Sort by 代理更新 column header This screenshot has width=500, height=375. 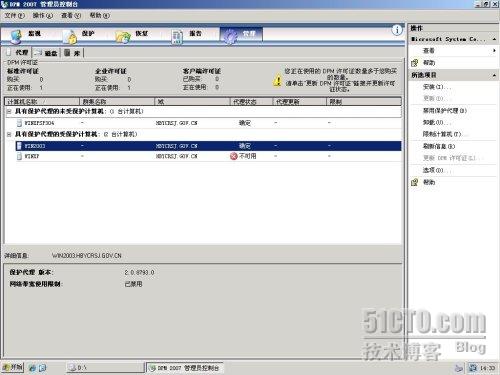299,101
